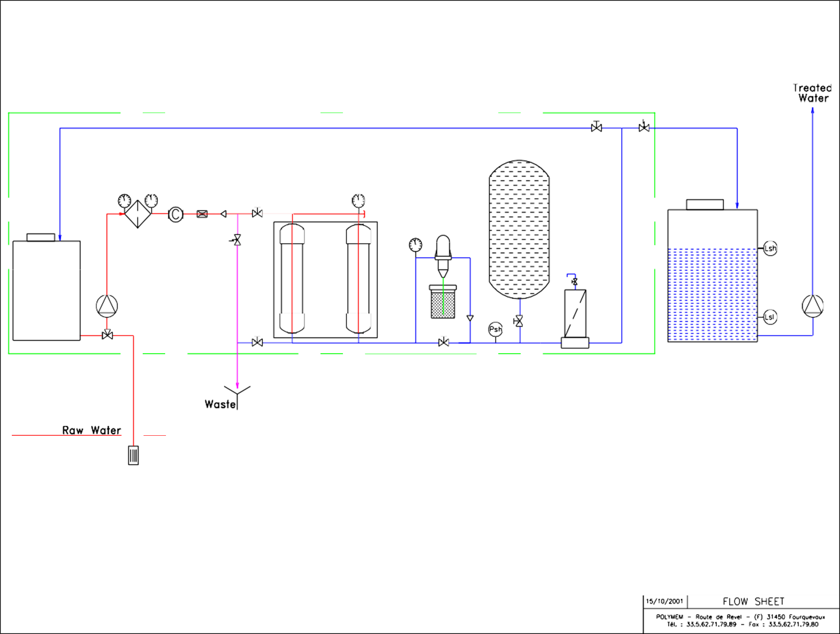
Task: Click the 'FLOW SHEET' title text
Action: coord(754,602)
